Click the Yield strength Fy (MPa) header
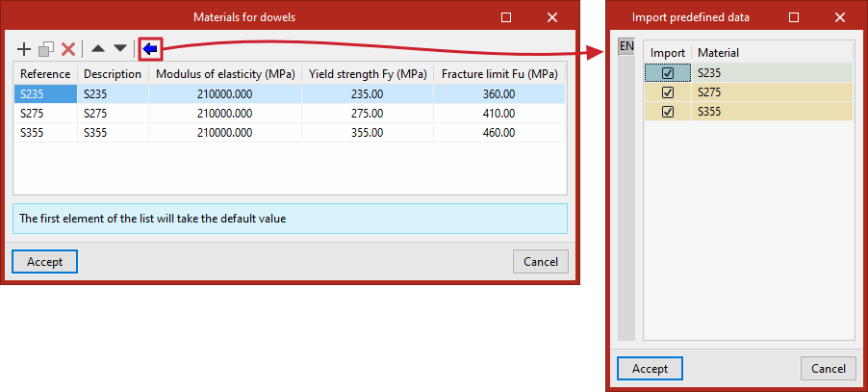Viewport: 868px width, 392px height. (368, 73)
